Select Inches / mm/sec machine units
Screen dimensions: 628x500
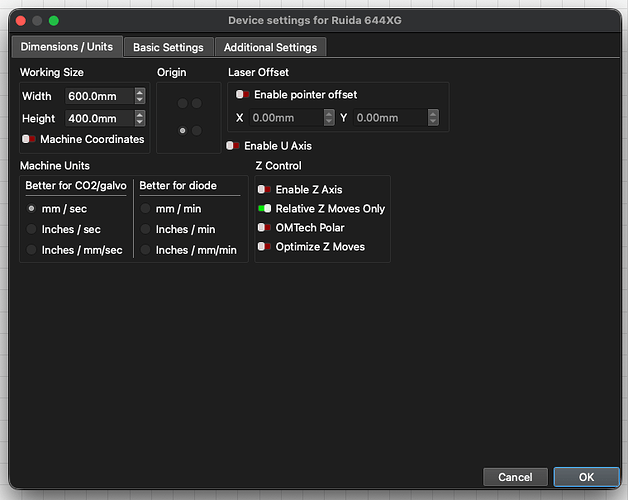coord(31,250)
